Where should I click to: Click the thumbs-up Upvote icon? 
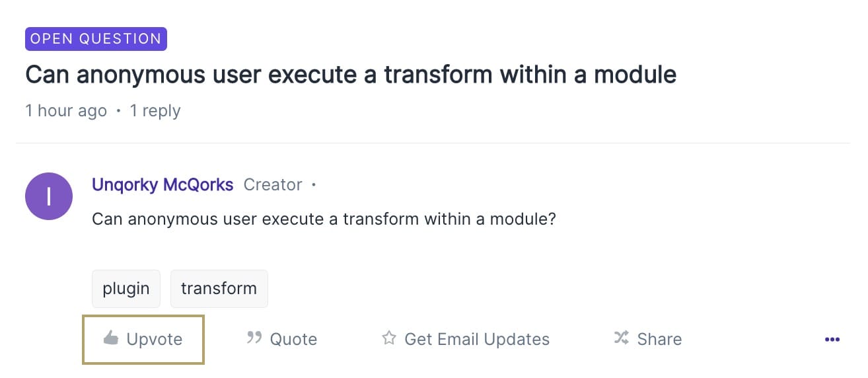[111, 339]
